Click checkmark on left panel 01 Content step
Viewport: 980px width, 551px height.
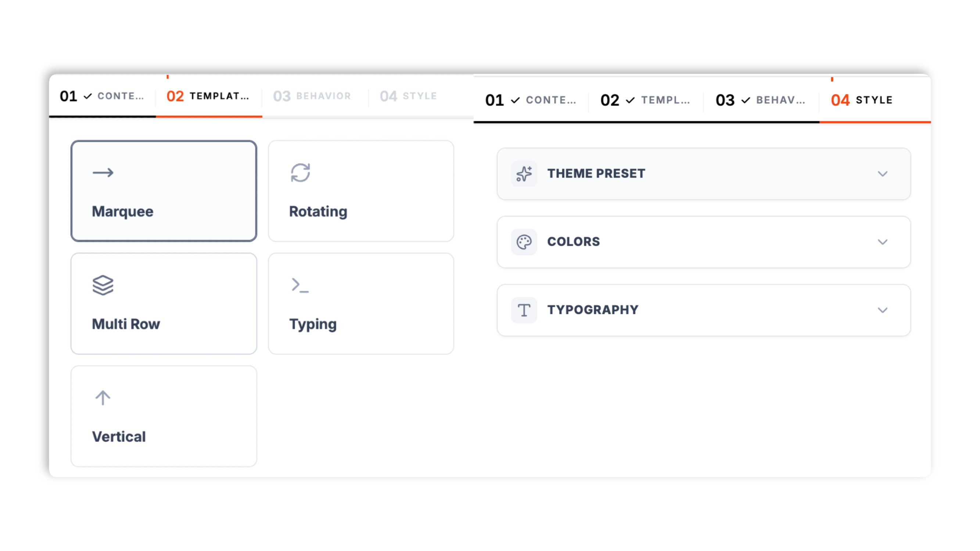87,96
